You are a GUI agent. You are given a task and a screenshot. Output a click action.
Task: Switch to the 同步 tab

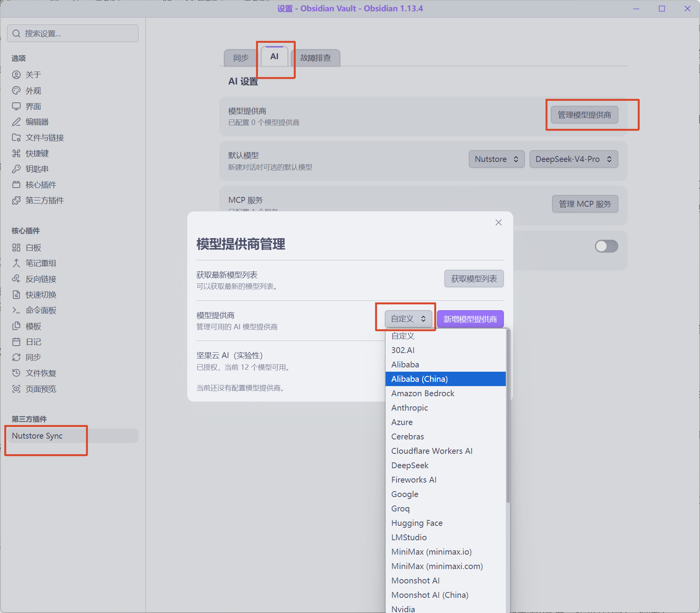click(240, 58)
